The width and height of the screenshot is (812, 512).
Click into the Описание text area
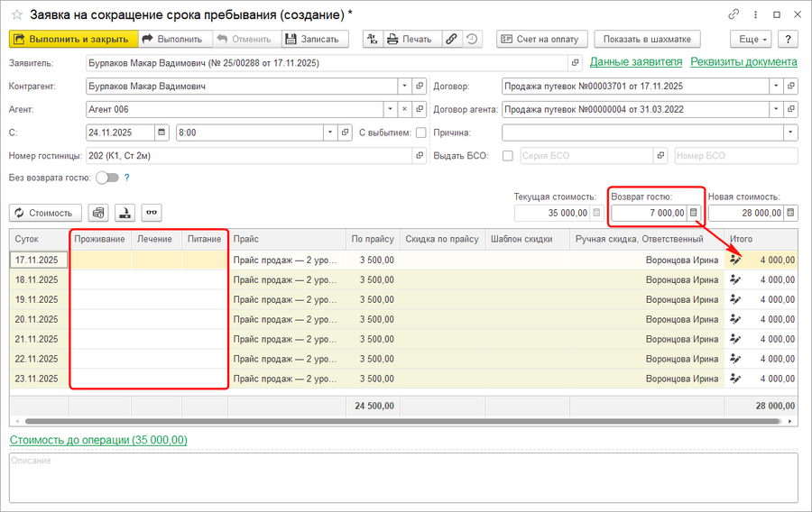[403, 476]
